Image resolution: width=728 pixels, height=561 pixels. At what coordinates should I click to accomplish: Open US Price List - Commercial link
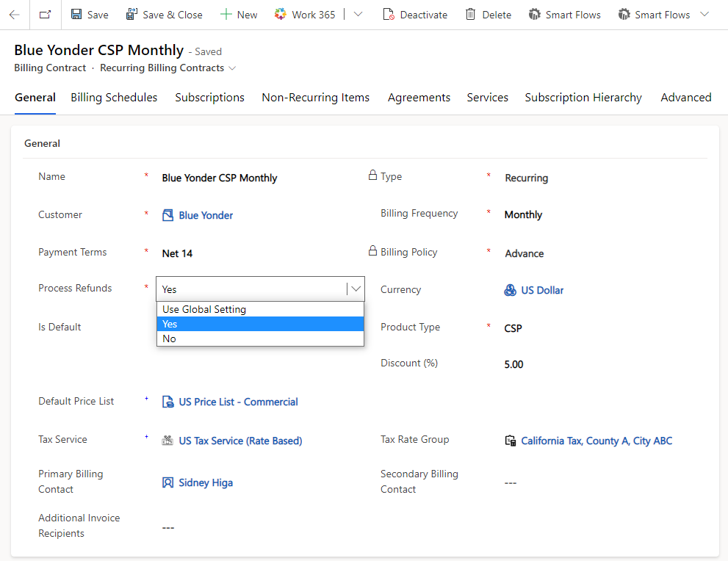238,402
